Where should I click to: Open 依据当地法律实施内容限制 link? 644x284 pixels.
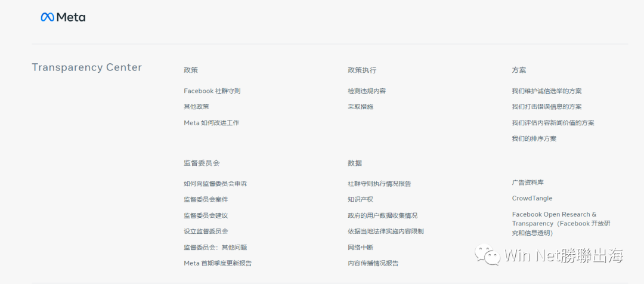[x=386, y=231]
